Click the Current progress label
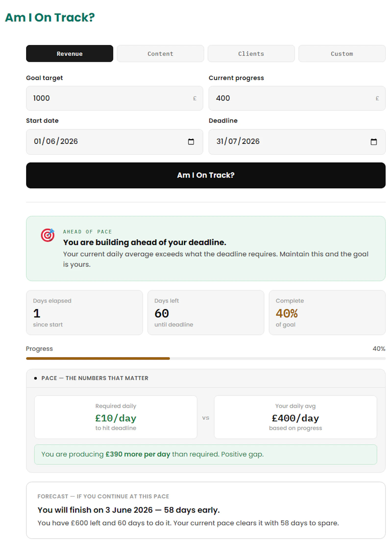The image size is (392, 542). 236,78
